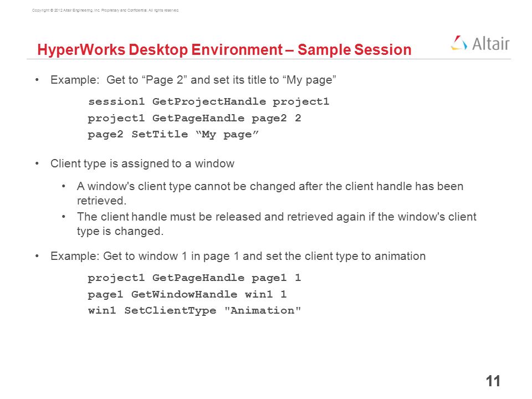532x399 pixels.
Task: Click code line 'page1 GetWindowHandle win1 1'
Action: pyautogui.click(x=187, y=294)
